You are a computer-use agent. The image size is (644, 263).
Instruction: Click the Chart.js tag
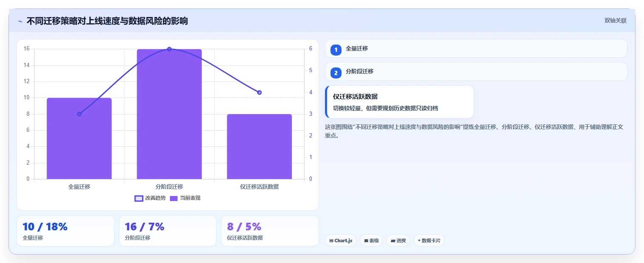(x=341, y=241)
